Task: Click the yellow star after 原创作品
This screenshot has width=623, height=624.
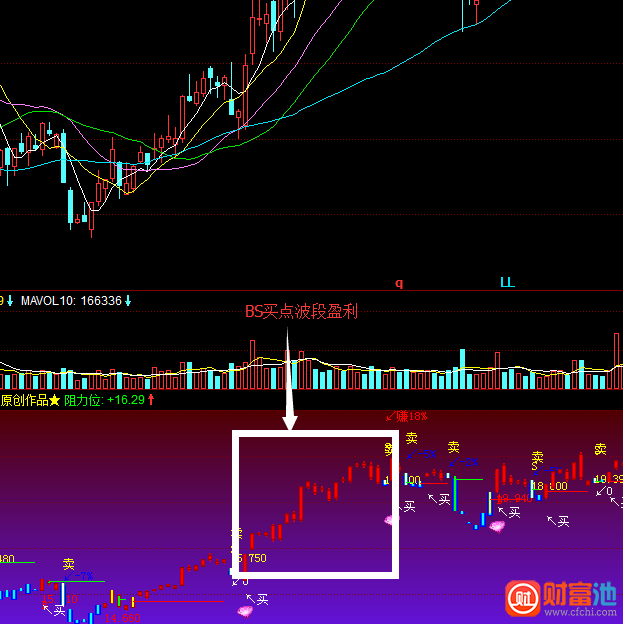Action: (54, 400)
